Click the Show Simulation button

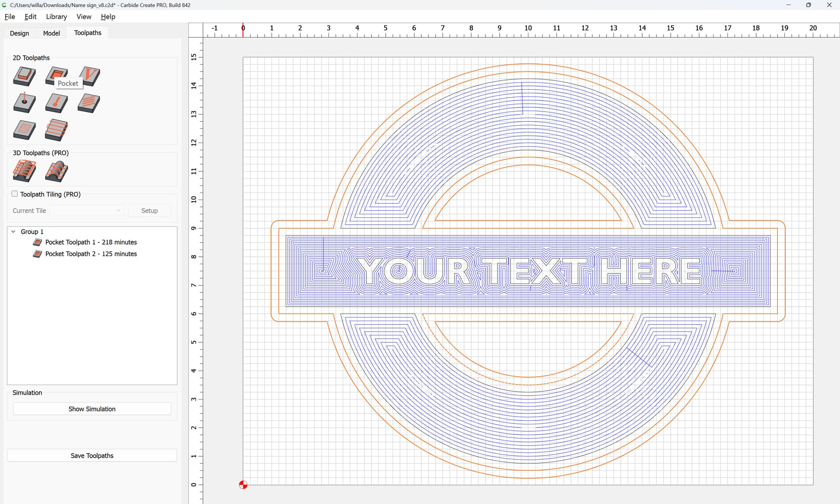pos(92,409)
